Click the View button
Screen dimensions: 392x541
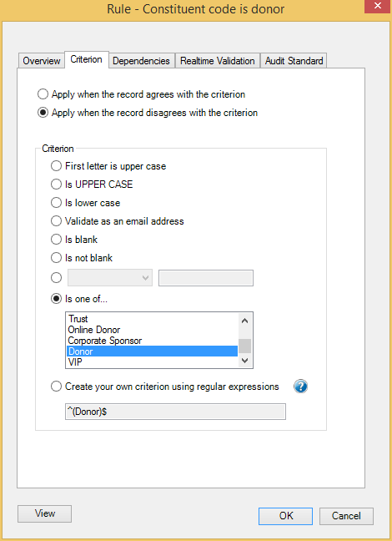click(x=44, y=513)
